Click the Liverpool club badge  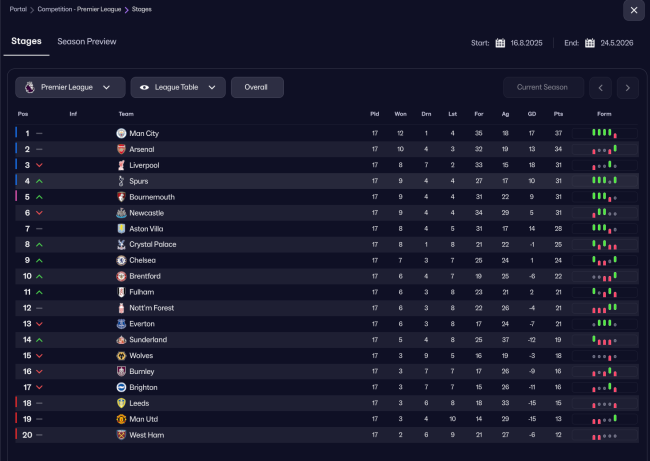pos(122,165)
